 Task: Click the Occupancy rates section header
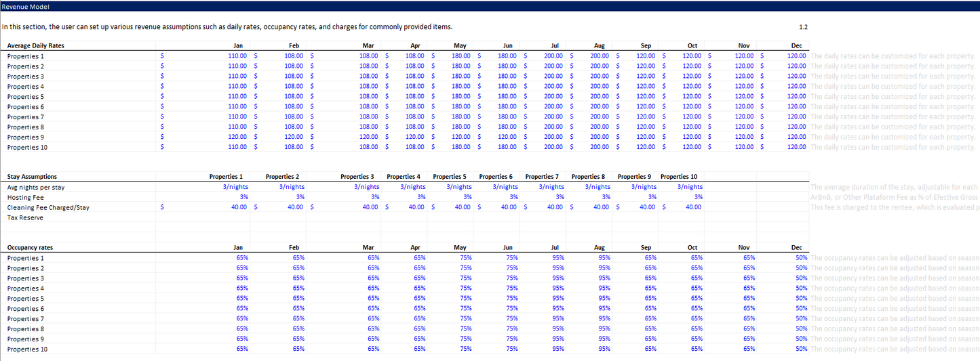coord(30,248)
